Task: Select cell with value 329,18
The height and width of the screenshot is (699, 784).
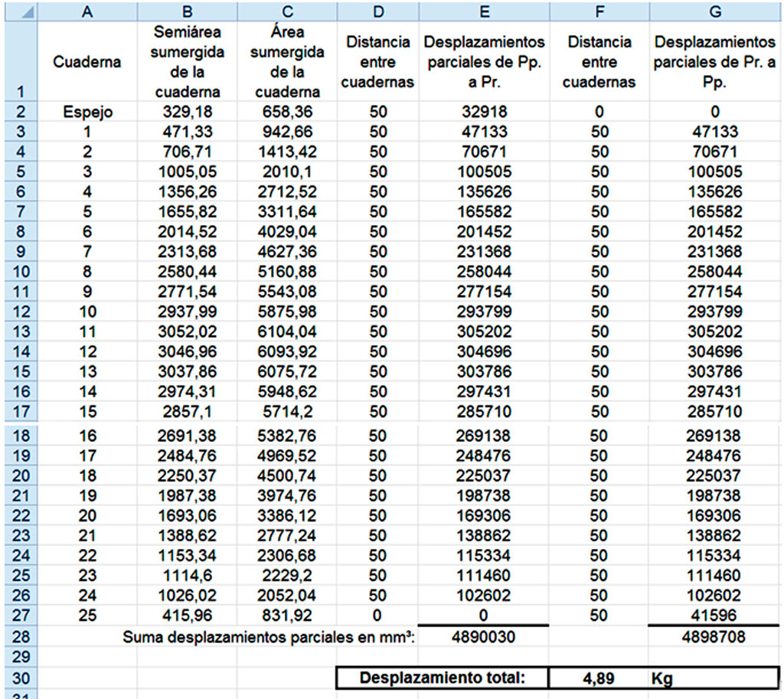Action: 187,112
